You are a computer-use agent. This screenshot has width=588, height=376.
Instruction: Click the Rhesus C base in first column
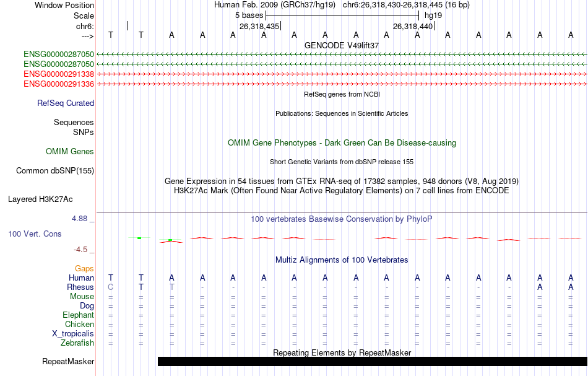point(110,287)
